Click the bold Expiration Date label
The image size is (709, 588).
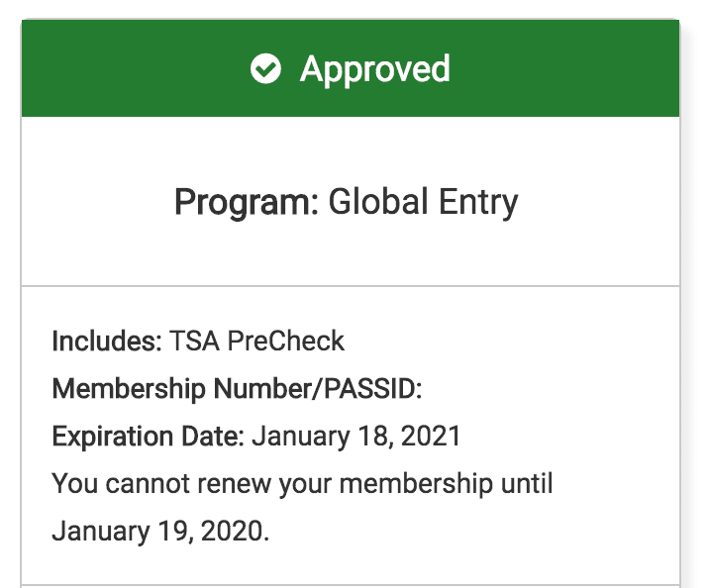(148, 437)
